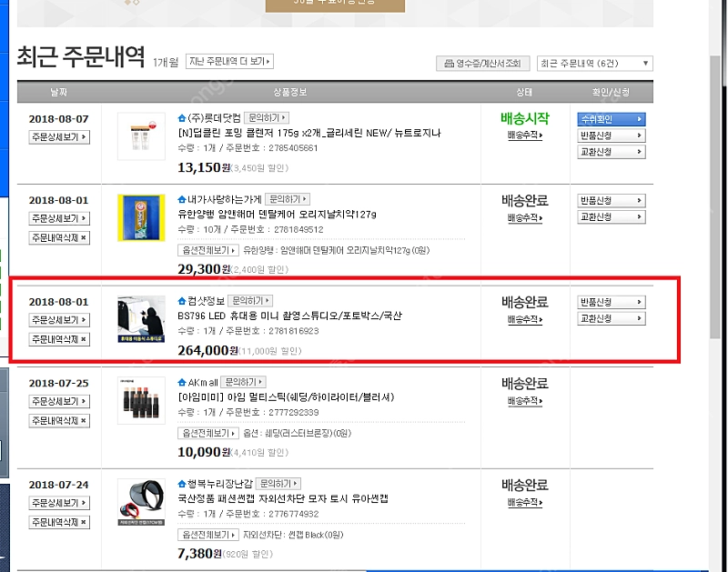Track delivery for the 아임미미 multistick order
This screenshot has height=572, width=728.
(525, 400)
